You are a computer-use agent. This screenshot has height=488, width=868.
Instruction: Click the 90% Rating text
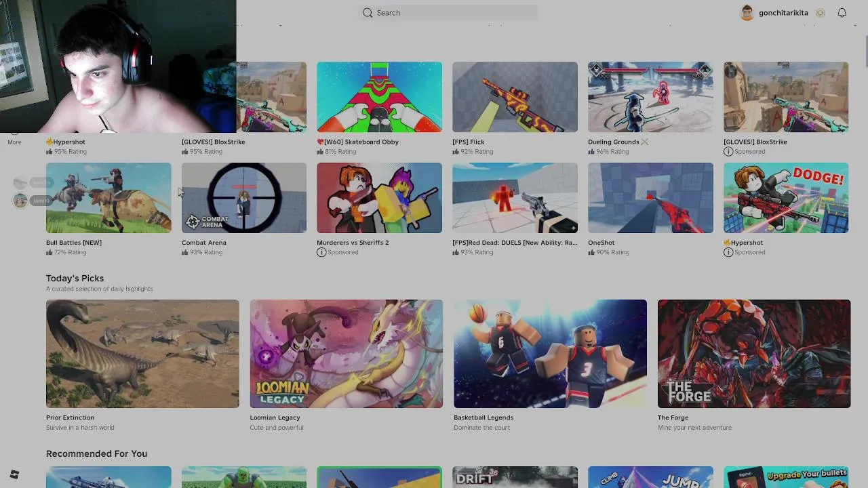[612, 252]
